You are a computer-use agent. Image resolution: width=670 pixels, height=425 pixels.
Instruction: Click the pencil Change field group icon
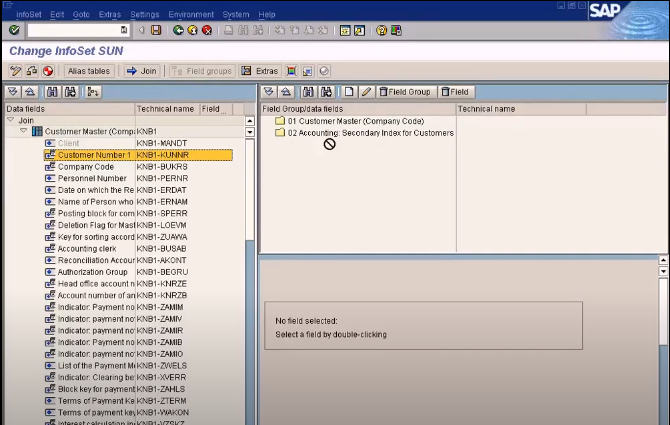[366, 92]
